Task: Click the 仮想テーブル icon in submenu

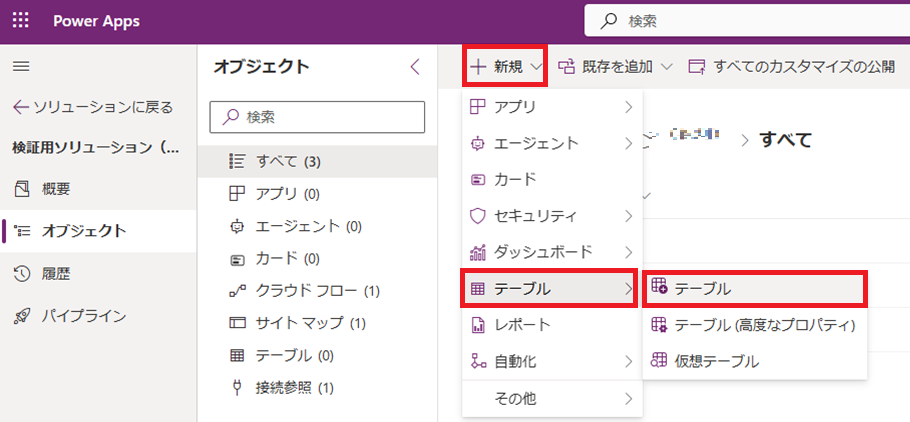Action: tap(659, 360)
